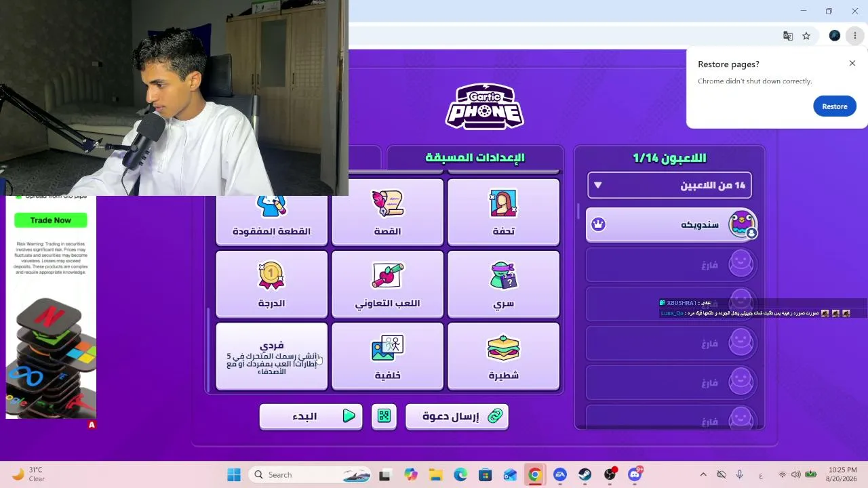Click the 'Restore pages?' heading text

(x=728, y=64)
